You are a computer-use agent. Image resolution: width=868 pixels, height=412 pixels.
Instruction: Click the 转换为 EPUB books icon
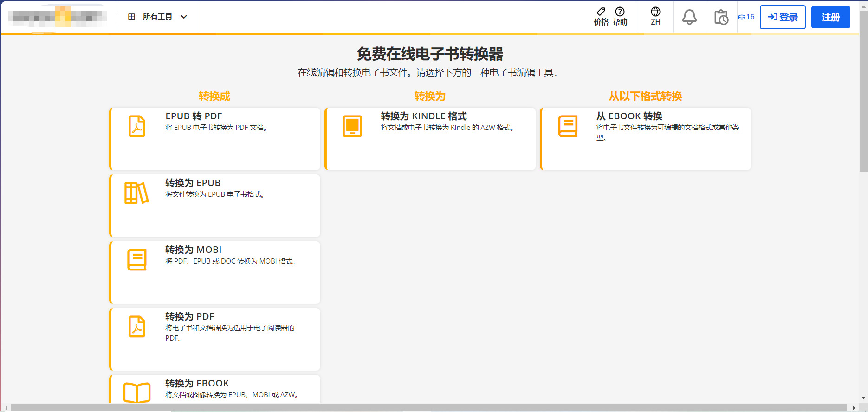pos(136,193)
